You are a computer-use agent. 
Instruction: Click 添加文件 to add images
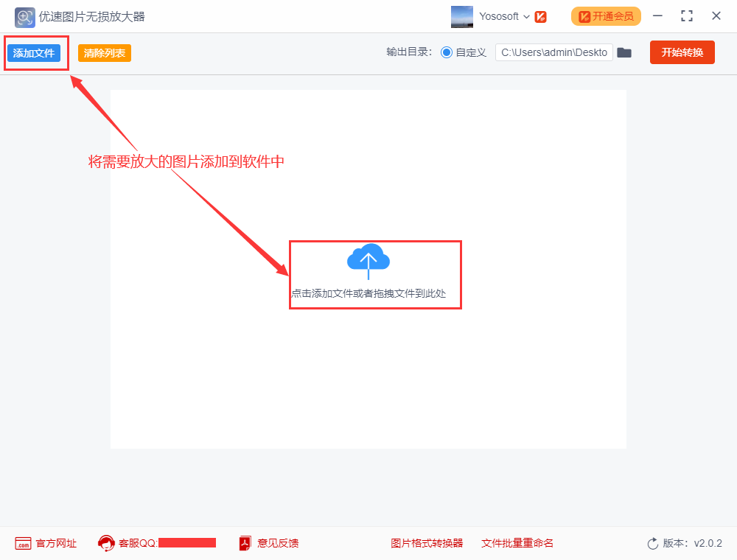(x=34, y=53)
